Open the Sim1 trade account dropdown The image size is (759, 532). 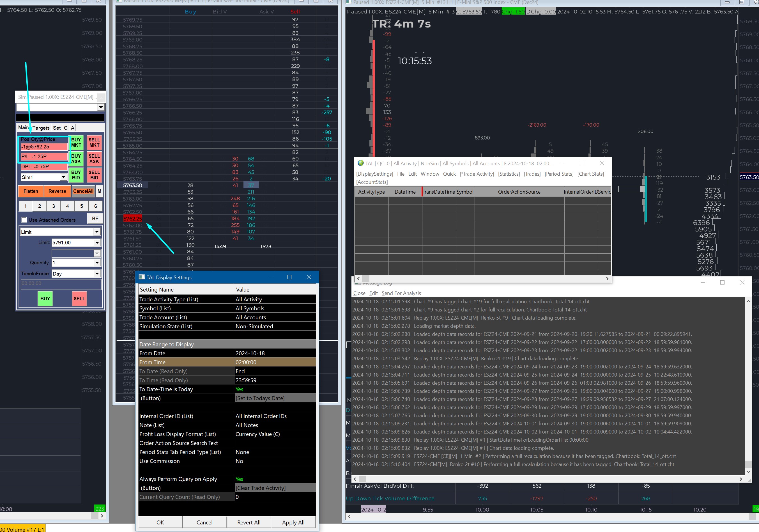63,177
